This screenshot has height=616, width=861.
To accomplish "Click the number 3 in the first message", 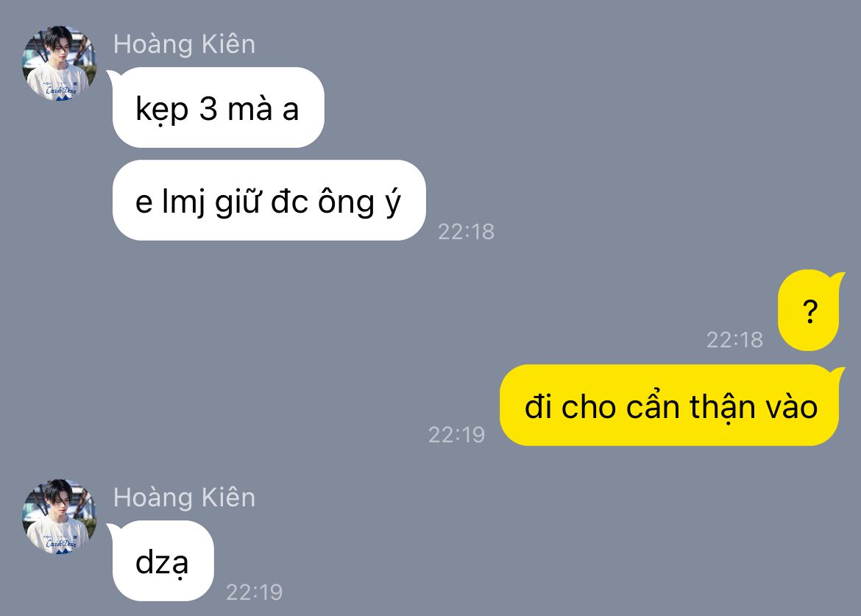I will pyautogui.click(x=208, y=109).
